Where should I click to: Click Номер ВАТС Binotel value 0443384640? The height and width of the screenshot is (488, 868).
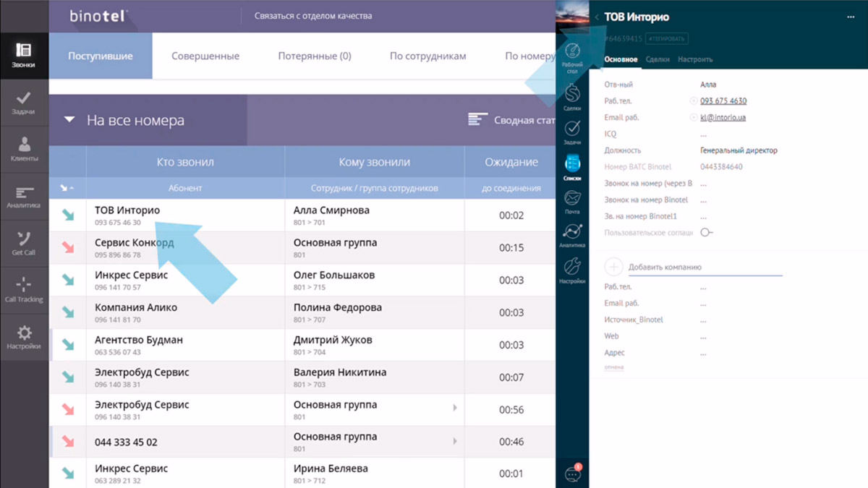point(721,167)
